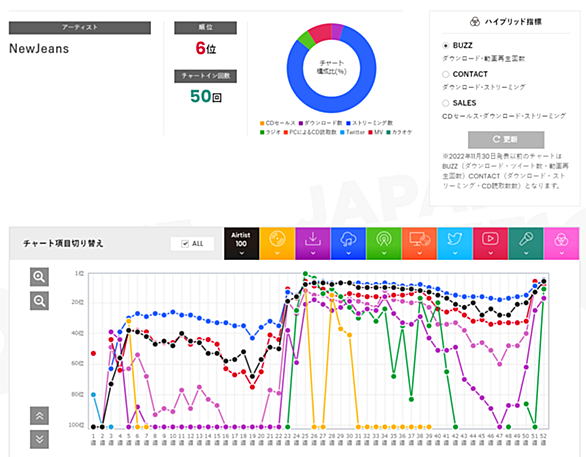Image resolution: width=586 pixels, height=457 pixels.
Task: Click the hybrid indicator icon in panel header
Action: click(475, 22)
